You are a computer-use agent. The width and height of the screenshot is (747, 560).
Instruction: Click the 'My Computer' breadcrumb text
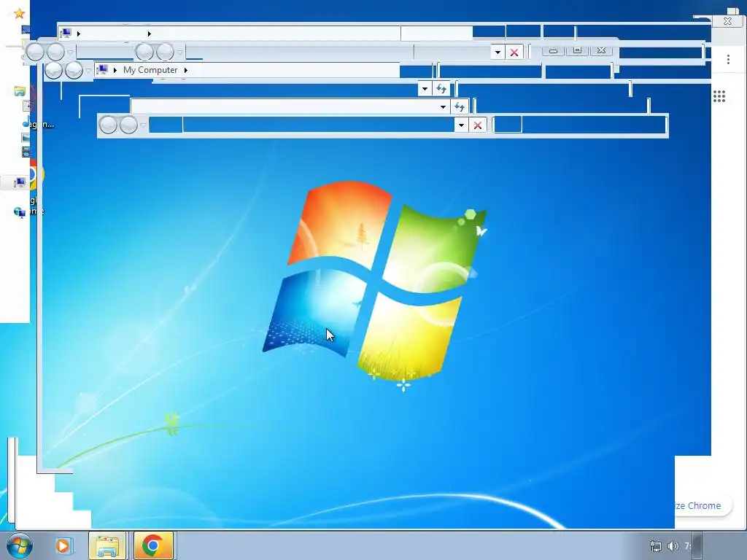pos(150,70)
